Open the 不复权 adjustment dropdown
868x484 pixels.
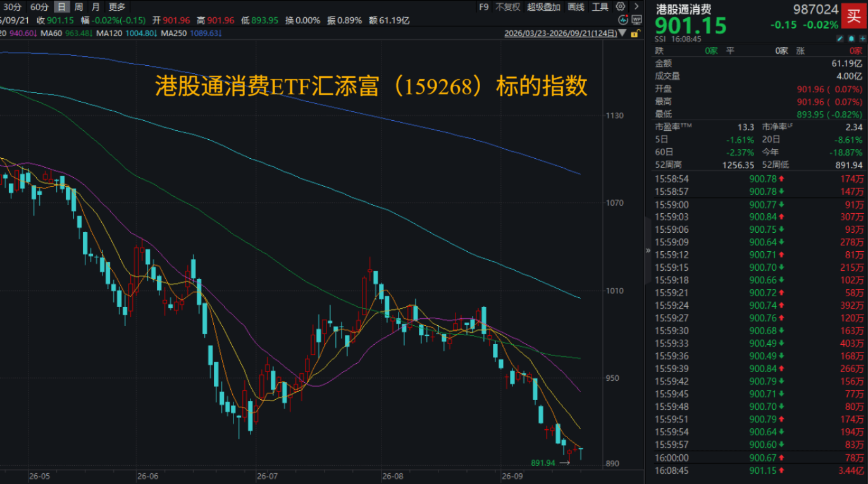(507, 7)
